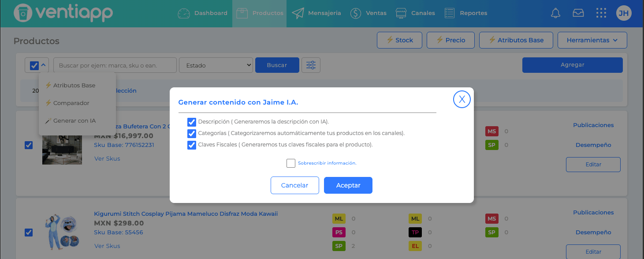Screen dimensions: 644x259
Task: Open the JH user avatar menu
Action: (624, 13)
